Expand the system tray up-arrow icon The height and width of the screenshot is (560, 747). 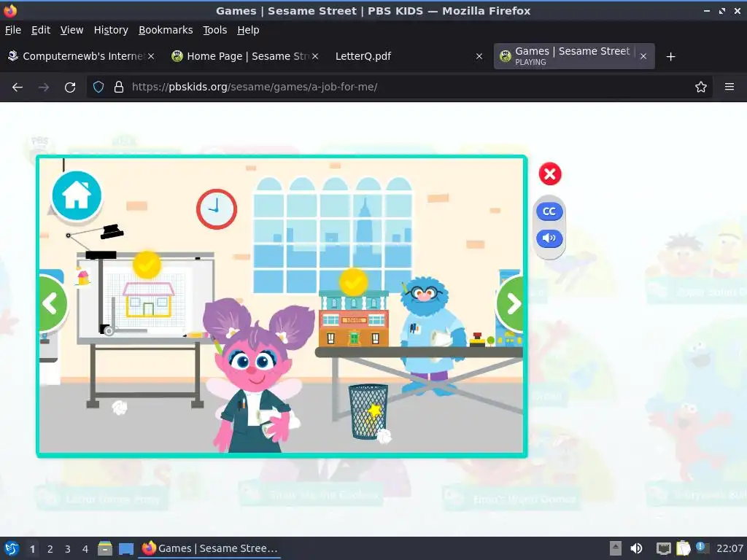[x=616, y=548]
